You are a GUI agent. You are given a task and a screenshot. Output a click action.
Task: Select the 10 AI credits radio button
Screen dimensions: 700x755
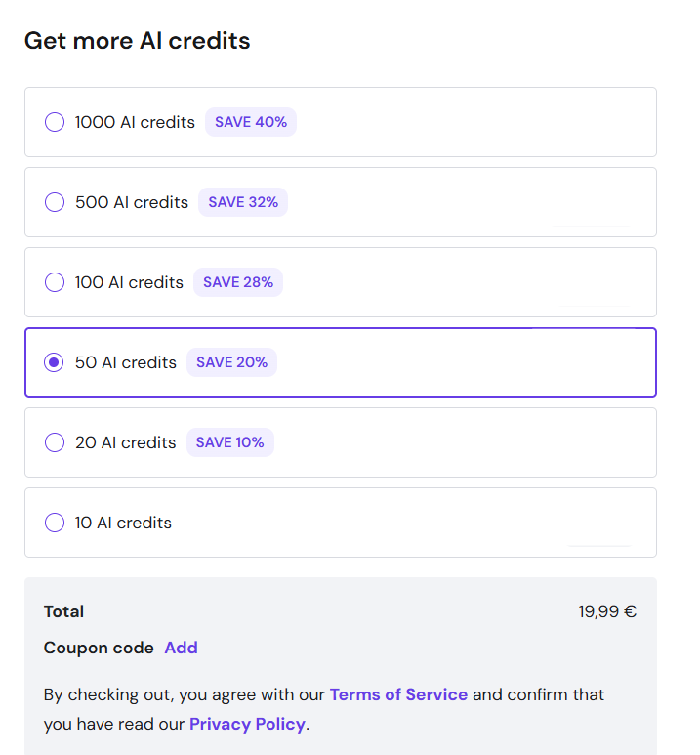pos(55,523)
